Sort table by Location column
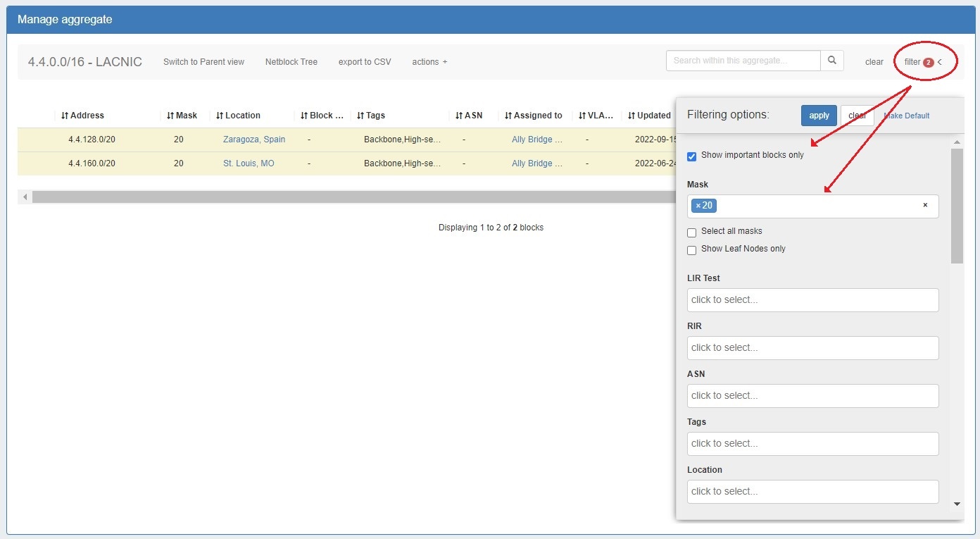Image resolution: width=980 pixels, height=539 pixels. [x=238, y=116]
